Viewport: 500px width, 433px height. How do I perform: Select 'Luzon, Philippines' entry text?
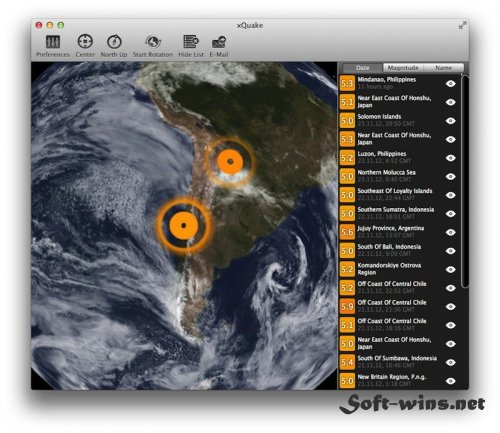click(382, 154)
